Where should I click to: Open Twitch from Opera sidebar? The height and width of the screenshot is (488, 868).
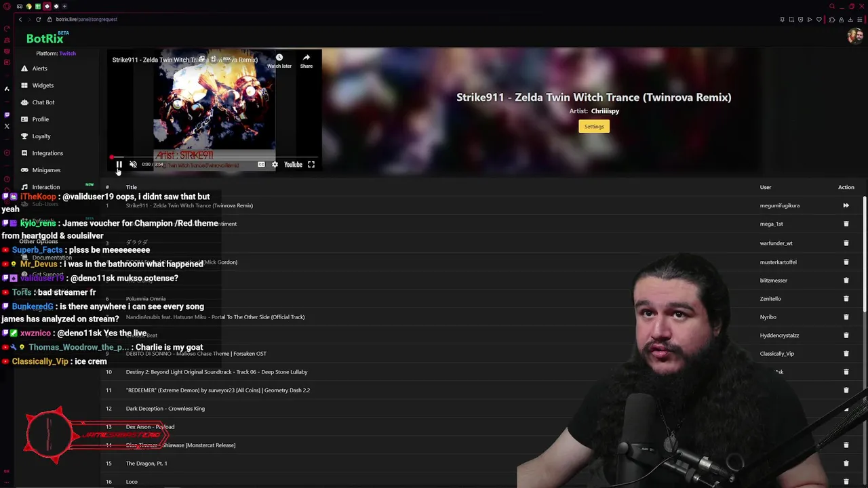pos(7,115)
